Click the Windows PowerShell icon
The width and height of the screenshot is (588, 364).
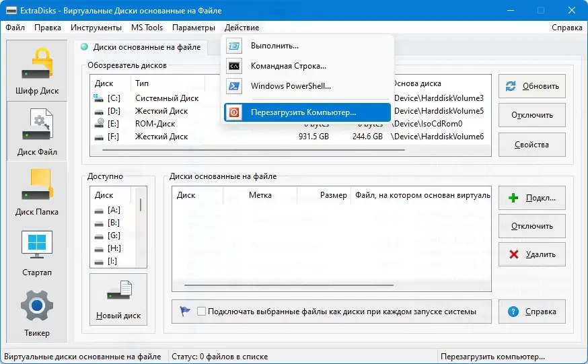(x=234, y=86)
